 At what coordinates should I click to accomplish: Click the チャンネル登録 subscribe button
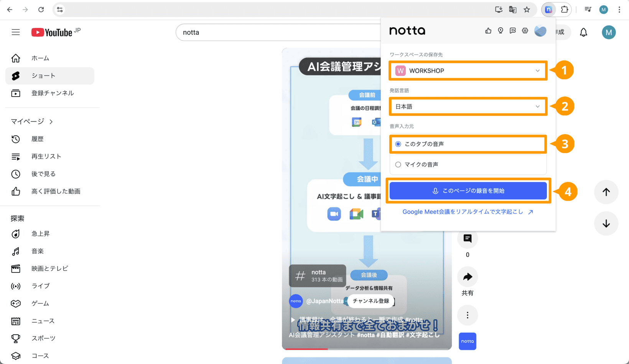coord(371,301)
